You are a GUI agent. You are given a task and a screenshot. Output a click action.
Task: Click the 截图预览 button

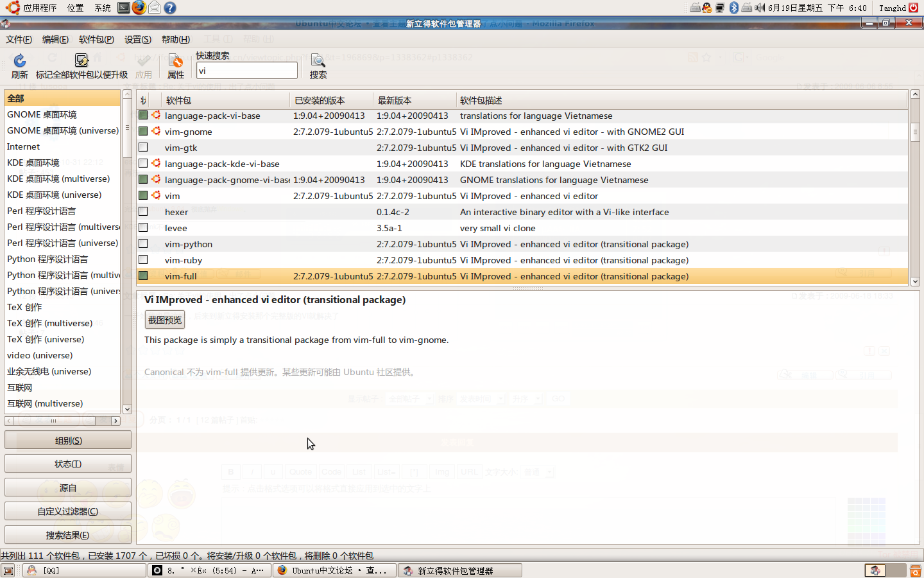pos(165,320)
